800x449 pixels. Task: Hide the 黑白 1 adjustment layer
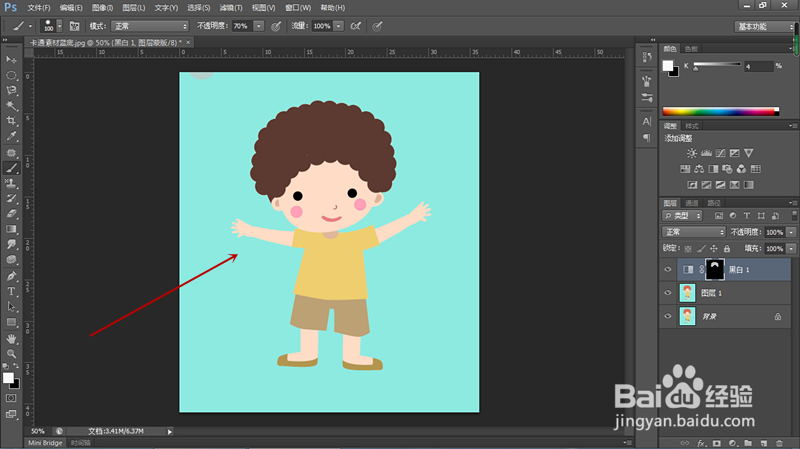(668, 270)
